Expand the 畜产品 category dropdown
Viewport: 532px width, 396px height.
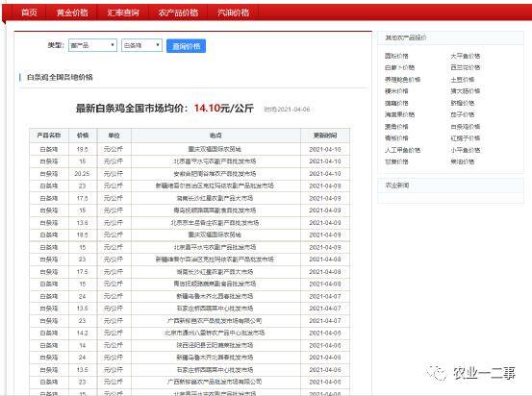[92, 45]
